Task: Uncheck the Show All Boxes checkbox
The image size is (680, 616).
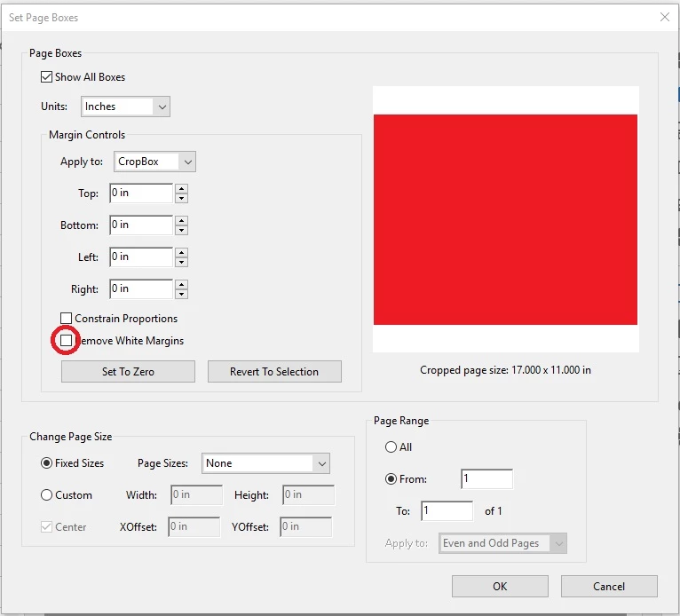Action: pos(46,77)
